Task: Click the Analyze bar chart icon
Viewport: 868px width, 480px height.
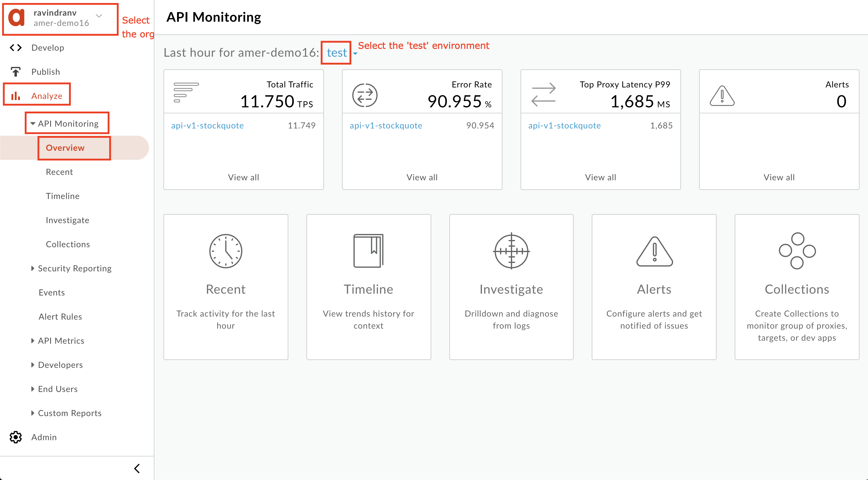Action: coord(15,96)
